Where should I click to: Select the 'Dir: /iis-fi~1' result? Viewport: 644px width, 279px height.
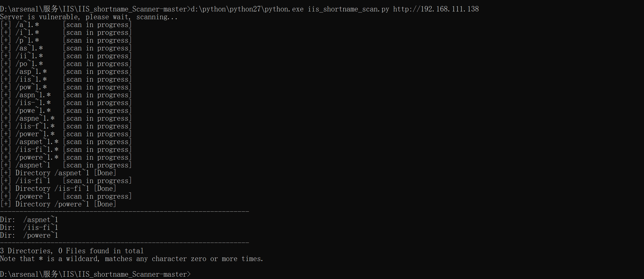point(29,228)
